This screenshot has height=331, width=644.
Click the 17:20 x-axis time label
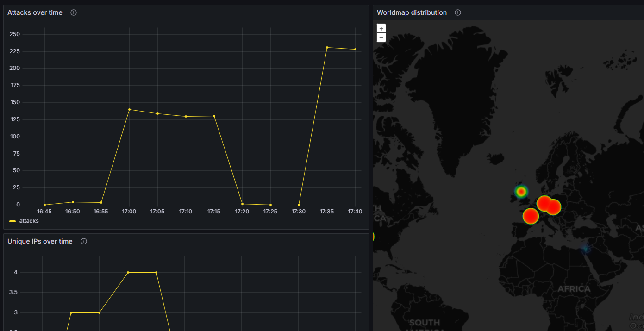(x=242, y=212)
